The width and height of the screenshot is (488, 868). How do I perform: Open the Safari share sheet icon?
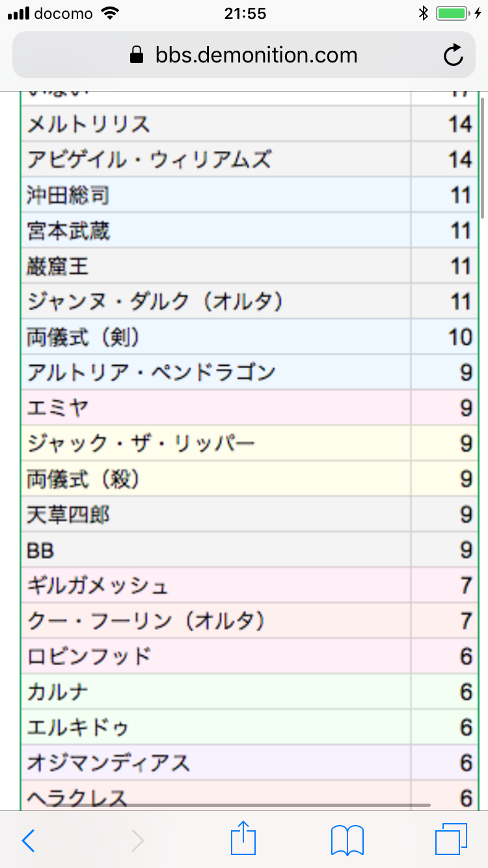pos(244,839)
